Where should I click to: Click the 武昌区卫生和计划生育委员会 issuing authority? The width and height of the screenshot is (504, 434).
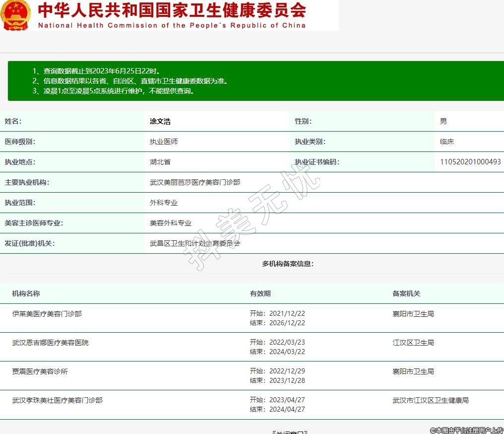[195, 243]
